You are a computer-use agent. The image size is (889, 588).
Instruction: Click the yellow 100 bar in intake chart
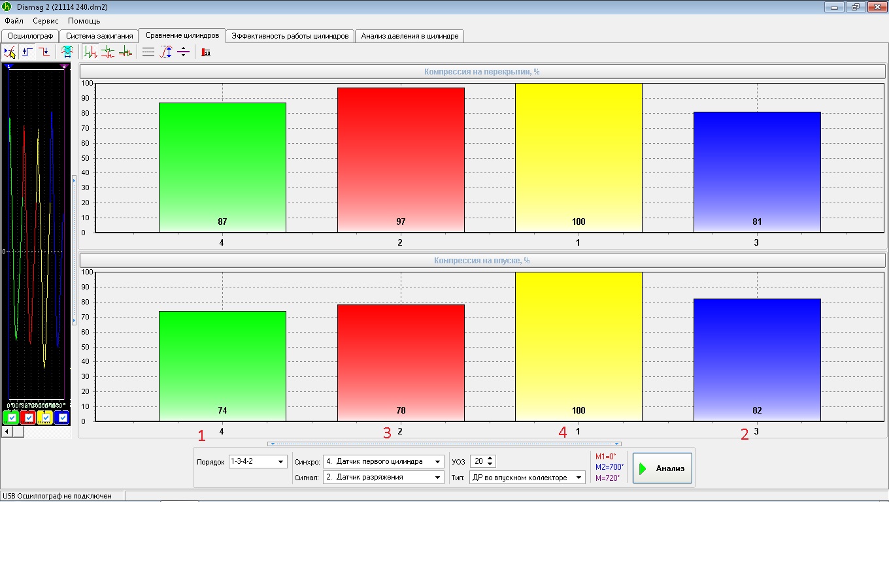pyautogui.click(x=579, y=346)
